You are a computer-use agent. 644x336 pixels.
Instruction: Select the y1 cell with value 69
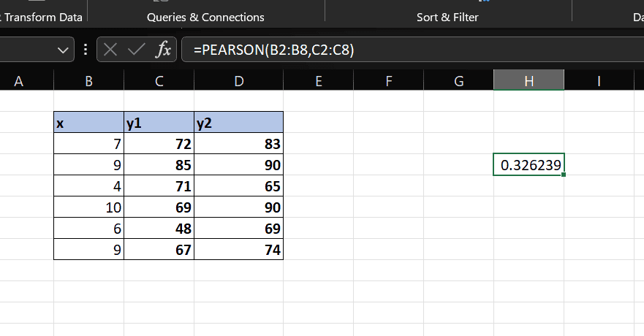pyautogui.click(x=159, y=207)
